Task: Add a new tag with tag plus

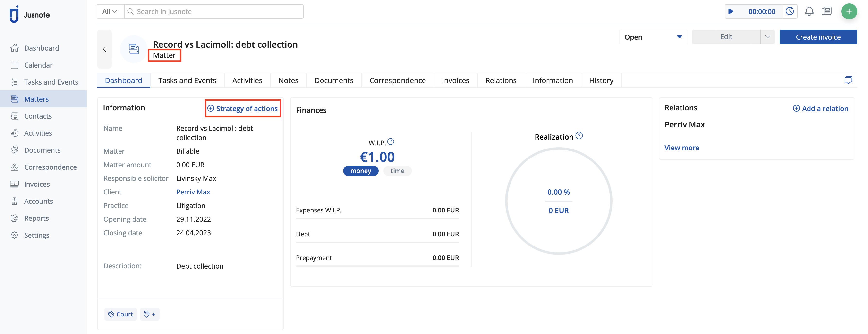Action: coord(150,314)
